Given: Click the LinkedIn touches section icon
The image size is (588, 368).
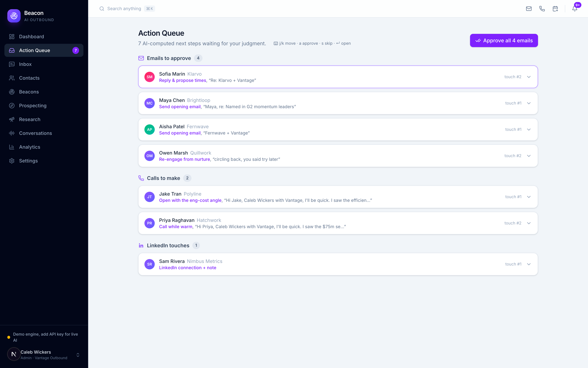Looking at the screenshot, I should (141, 246).
